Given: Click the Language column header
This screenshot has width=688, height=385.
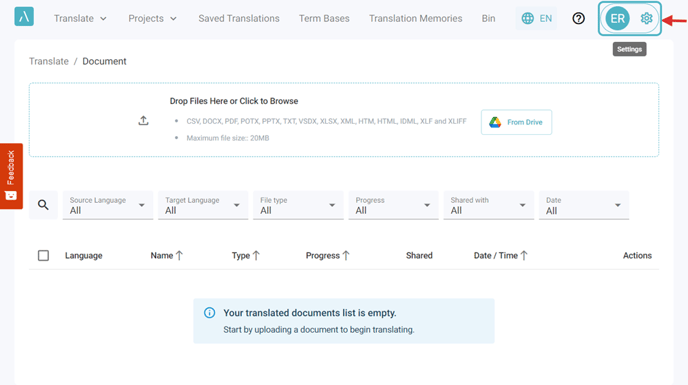Looking at the screenshot, I should click(83, 255).
